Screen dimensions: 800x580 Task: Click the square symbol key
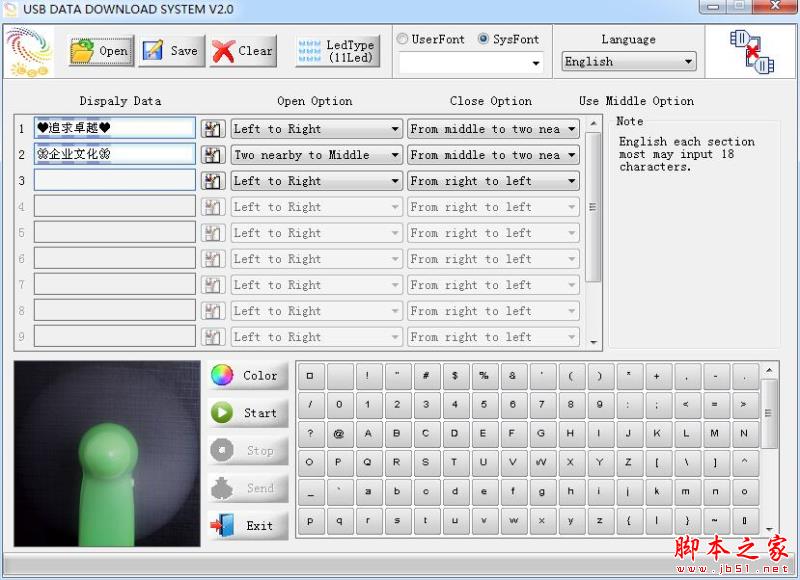pos(310,376)
